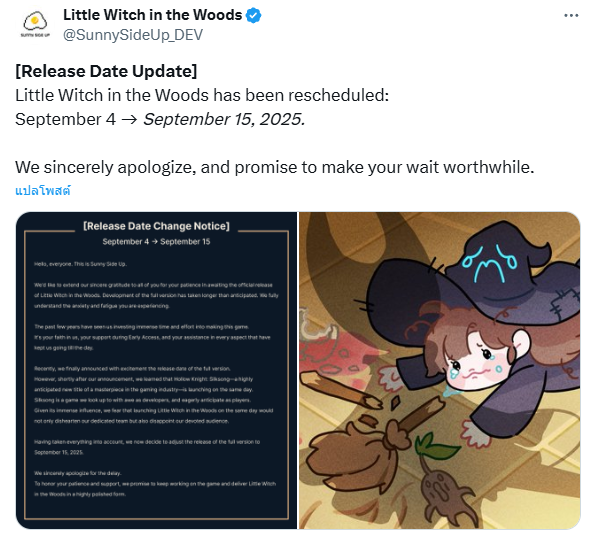Click the mandrake root creature in artwork
Screen dimensions: 594x543
point(441,483)
